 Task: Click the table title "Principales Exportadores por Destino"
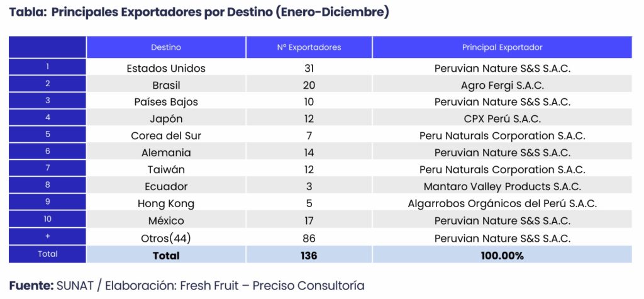(x=199, y=13)
